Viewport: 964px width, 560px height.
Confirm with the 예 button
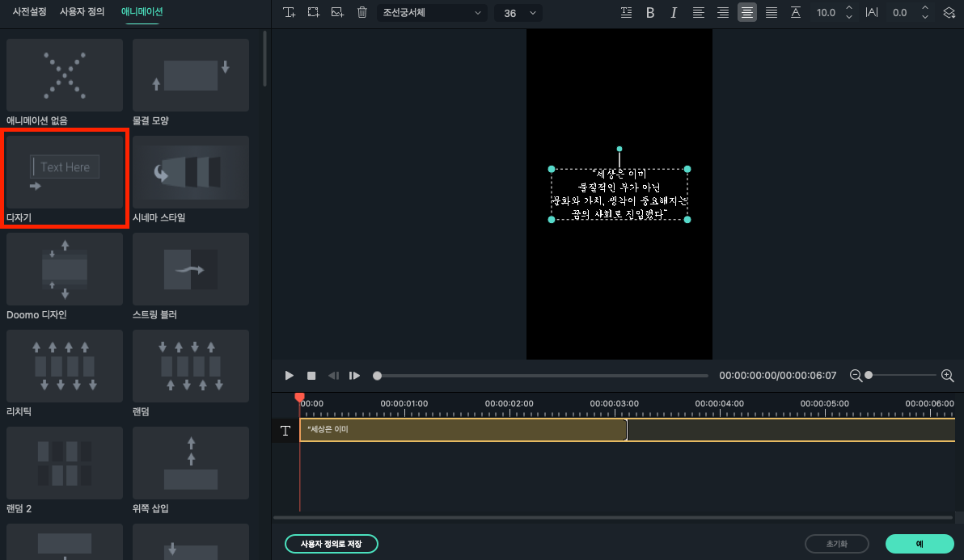tap(920, 543)
